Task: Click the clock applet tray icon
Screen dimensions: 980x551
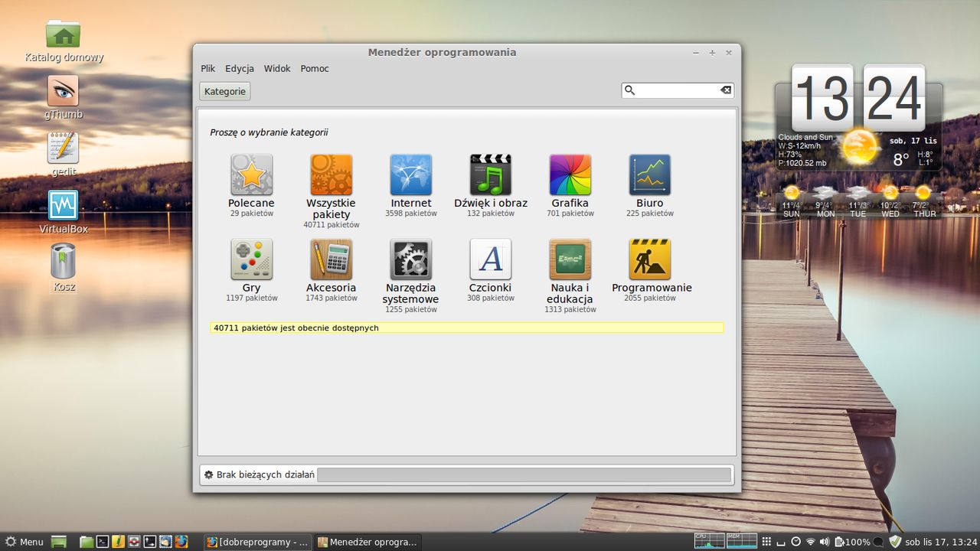Action: coord(795,542)
